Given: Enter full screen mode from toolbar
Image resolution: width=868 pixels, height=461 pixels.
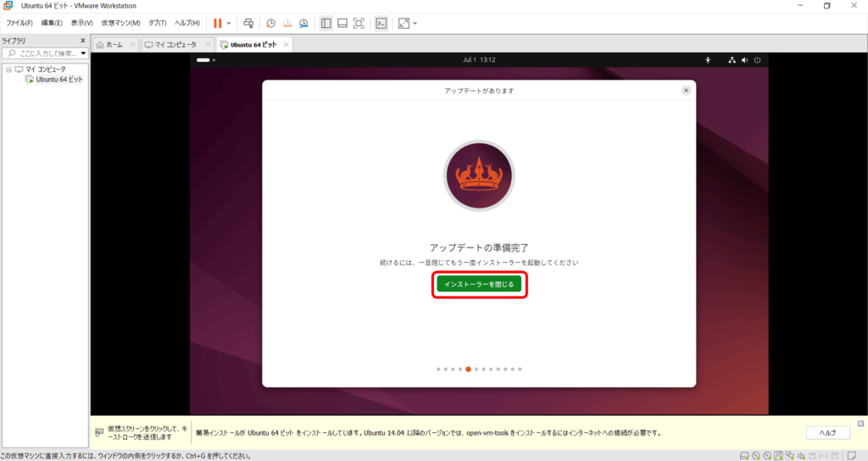Looking at the screenshot, I should [359, 23].
